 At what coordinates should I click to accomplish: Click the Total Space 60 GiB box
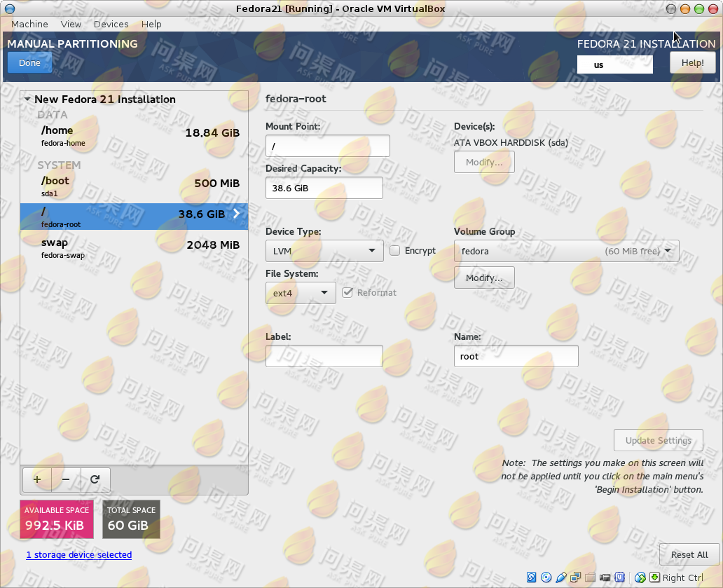[x=132, y=519]
